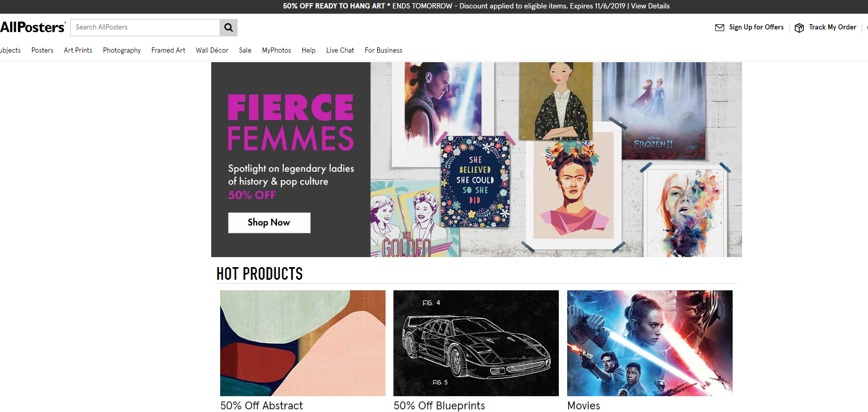Type in the Search AllPosters field
The image size is (868, 412).
point(145,27)
